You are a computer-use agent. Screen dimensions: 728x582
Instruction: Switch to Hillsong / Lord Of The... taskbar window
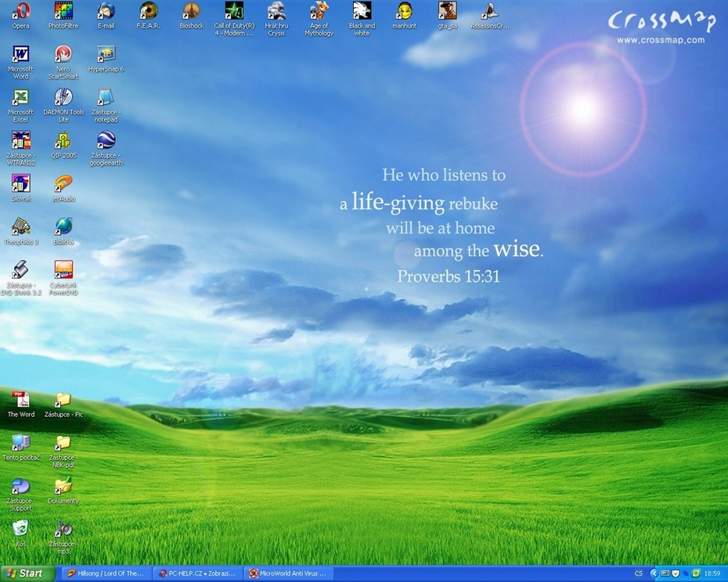pyautogui.click(x=106, y=573)
